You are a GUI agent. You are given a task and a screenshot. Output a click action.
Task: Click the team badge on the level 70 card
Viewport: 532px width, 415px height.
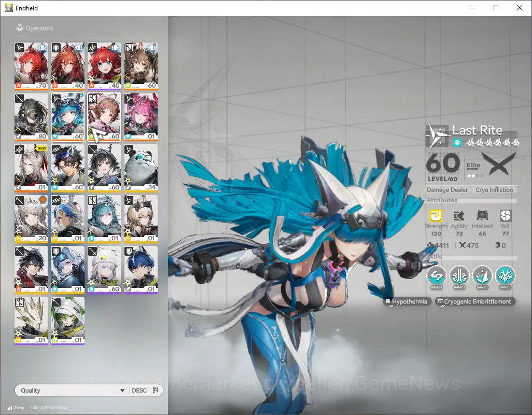pos(43,47)
